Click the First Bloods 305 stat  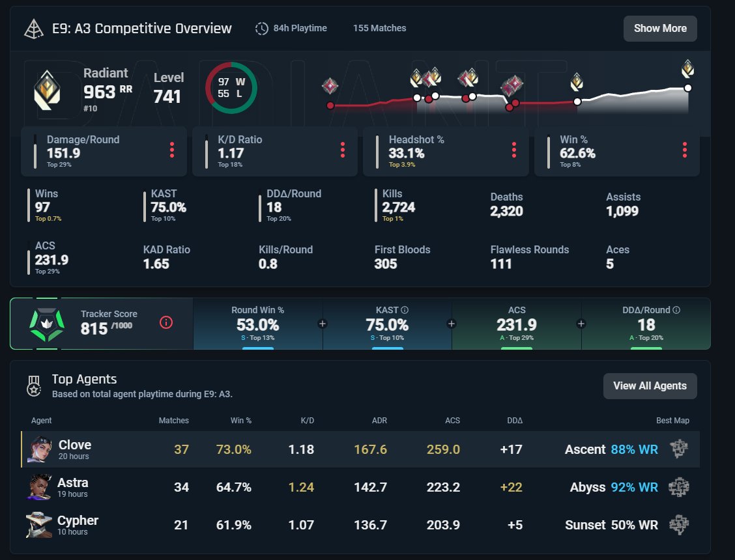(x=402, y=257)
